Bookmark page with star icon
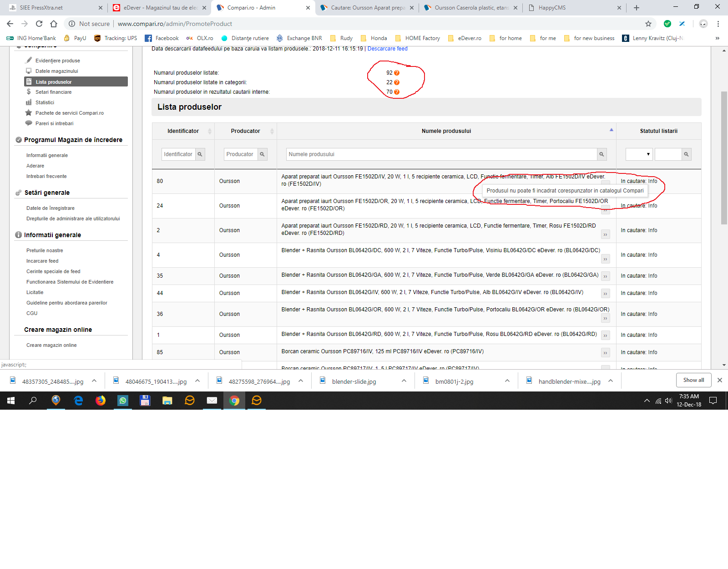This screenshot has height=569, width=728. coord(648,24)
